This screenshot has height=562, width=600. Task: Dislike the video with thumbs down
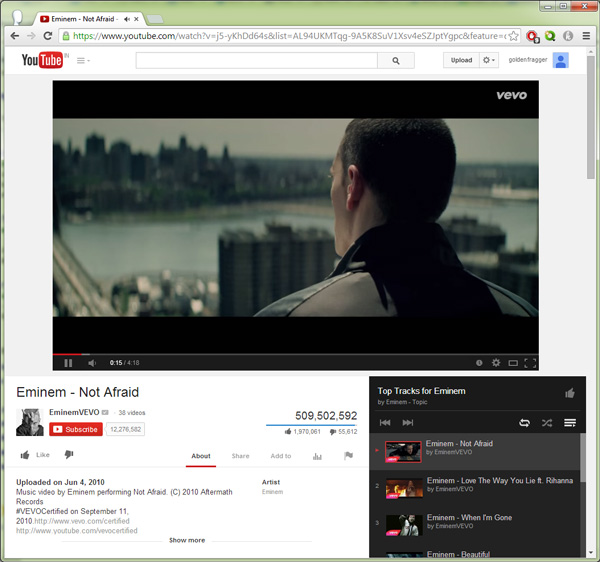(69, 454)
